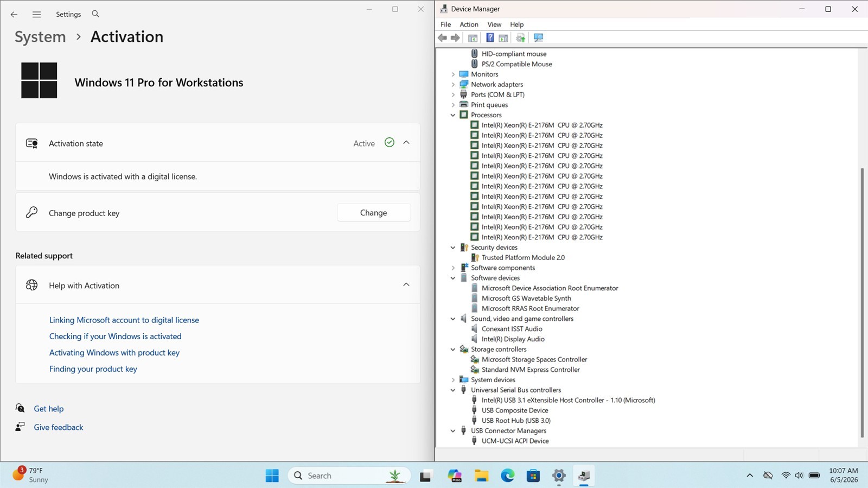Collapse the Software devices node
Image resolution: width=868 pixels, height=488 pixels.
click(x=453, y=278)
